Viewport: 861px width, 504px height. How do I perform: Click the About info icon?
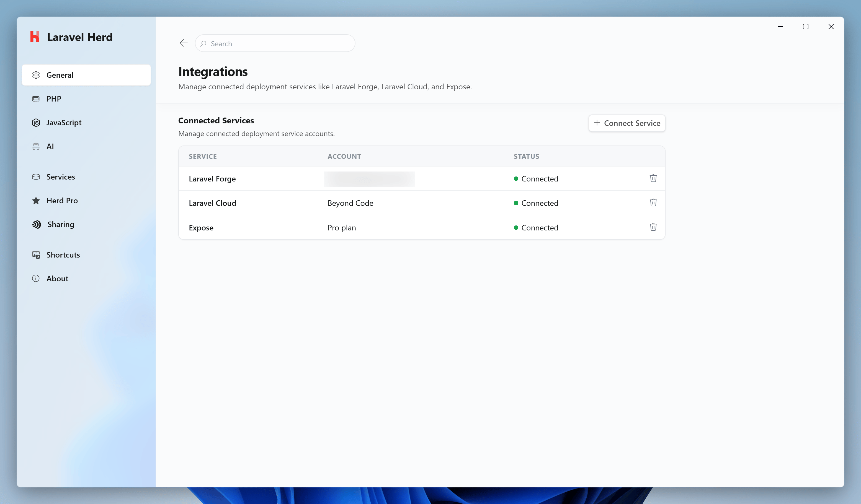pos(36,278)
